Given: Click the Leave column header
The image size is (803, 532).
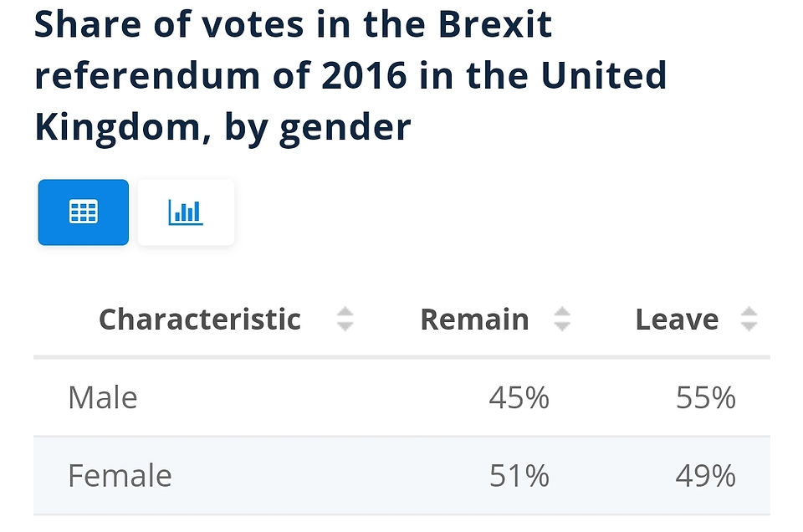Looking at the screenshot, I should pos(677,320).
